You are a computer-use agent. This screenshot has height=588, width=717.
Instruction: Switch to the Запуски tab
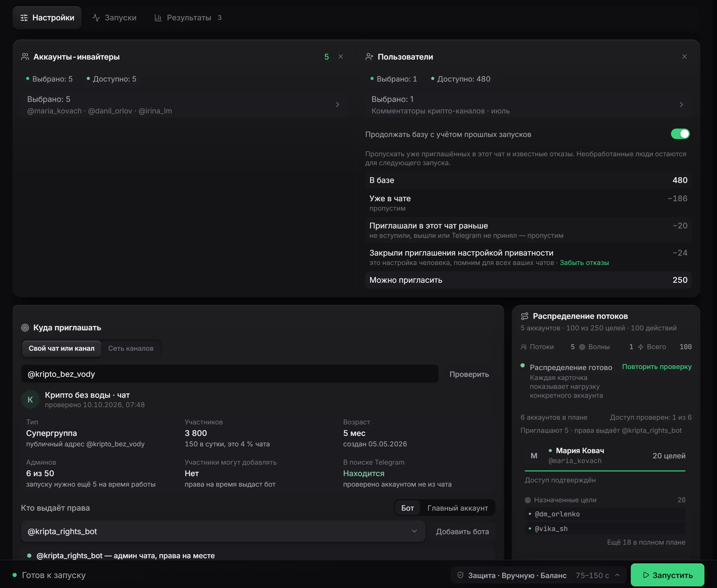coord(114,18)
